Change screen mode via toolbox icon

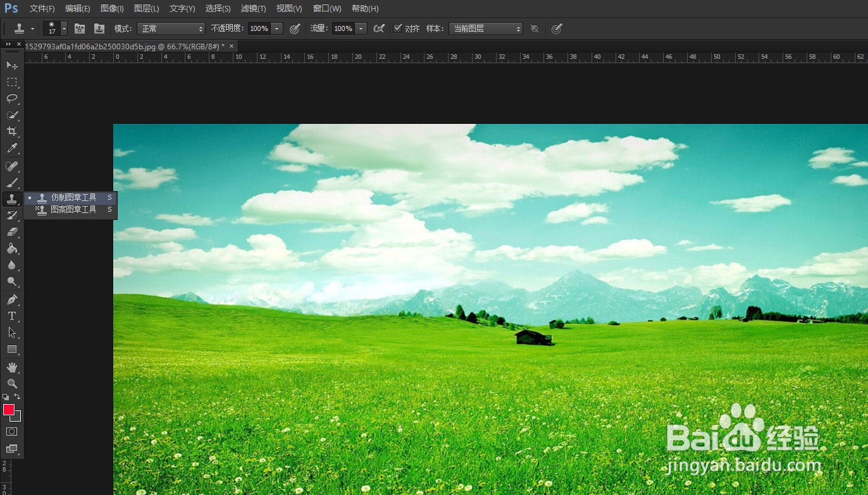tap(11, 449)
